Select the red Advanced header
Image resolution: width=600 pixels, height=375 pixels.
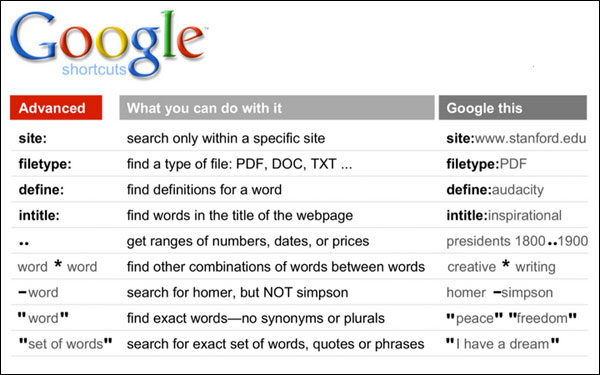click(56, 108)
